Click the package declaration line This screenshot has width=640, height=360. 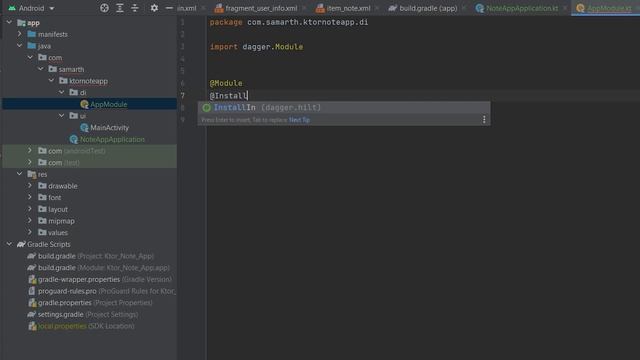(289, 22)
